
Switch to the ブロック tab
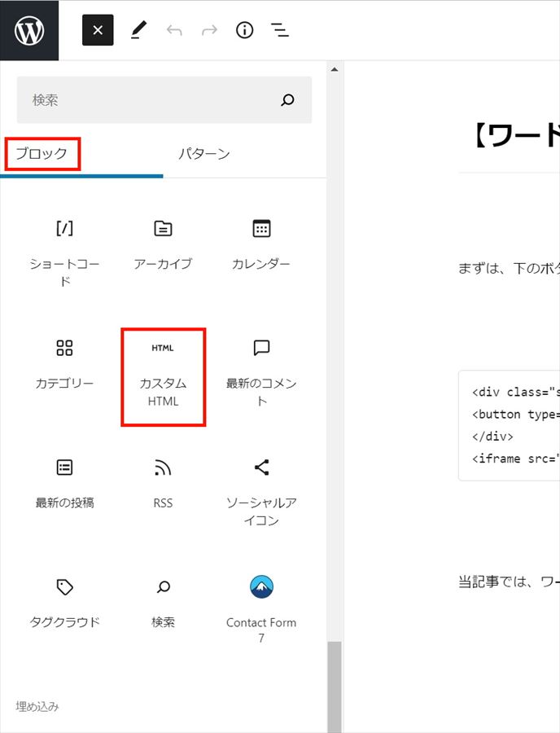tap(42, 154)
